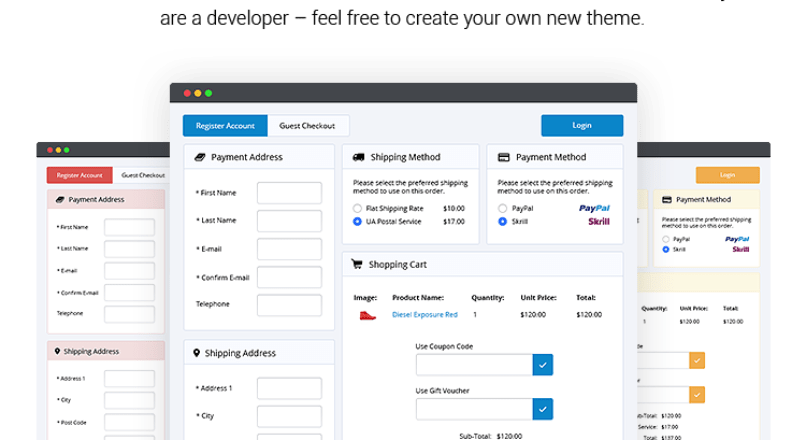The image size is (806, 440).
Task: Click the Shopping Cart icon
Action: 356,264
